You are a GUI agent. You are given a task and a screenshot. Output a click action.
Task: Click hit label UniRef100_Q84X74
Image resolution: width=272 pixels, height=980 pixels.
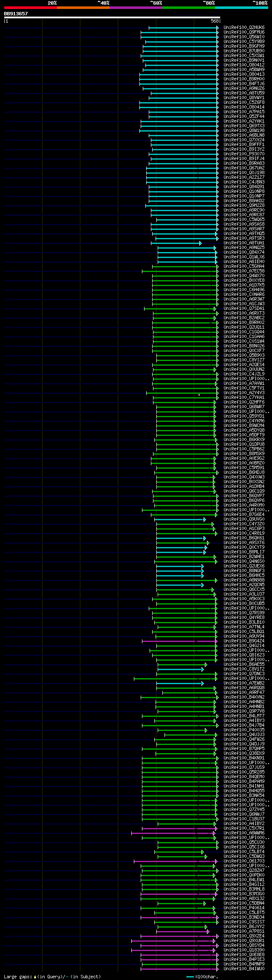click(244, 252)
